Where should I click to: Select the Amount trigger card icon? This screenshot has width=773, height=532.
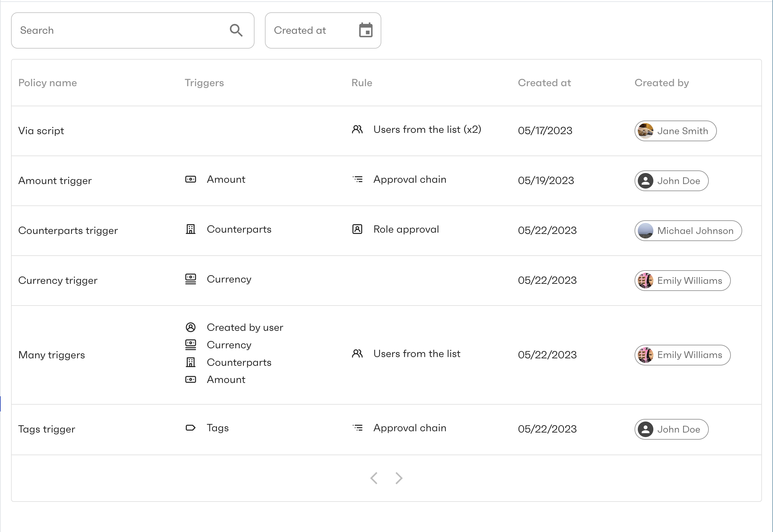[x=191, y=179]
